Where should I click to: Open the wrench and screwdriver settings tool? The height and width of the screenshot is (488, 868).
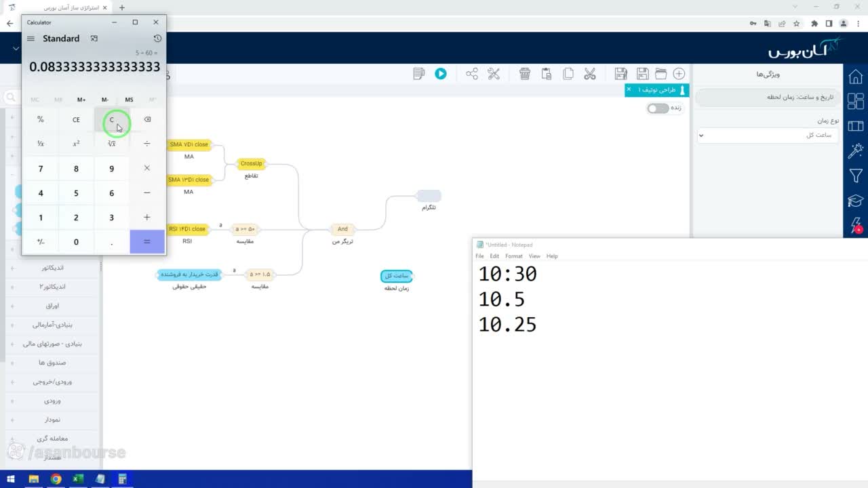pos(494,74)
